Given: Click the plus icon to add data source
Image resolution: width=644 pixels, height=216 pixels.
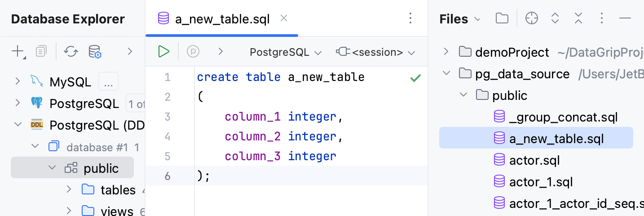Looking at the screenshot, I should point(18,52).
